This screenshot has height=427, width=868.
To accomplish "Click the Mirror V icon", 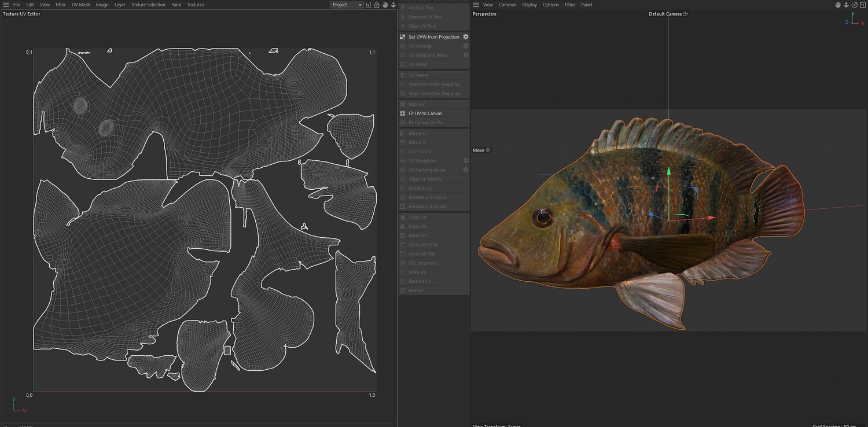I will pyautogui.click(x=403, y=142).
